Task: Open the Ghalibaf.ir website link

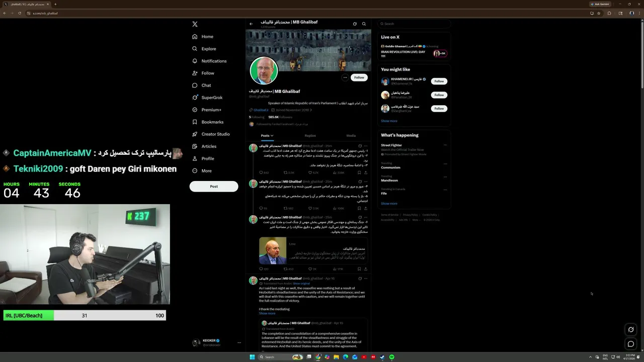Action: pos(261,110)
